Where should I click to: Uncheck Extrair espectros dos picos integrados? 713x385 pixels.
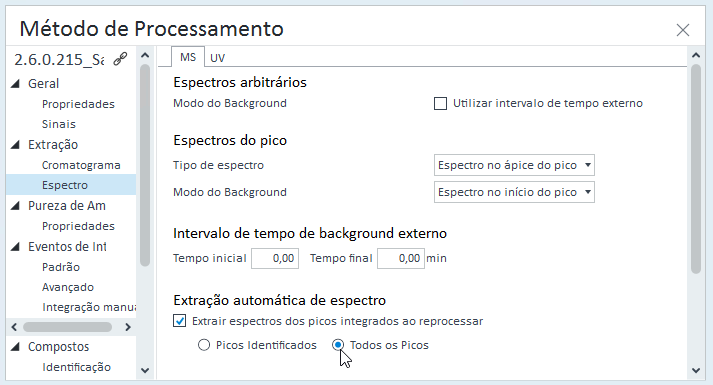coord(180,321)
